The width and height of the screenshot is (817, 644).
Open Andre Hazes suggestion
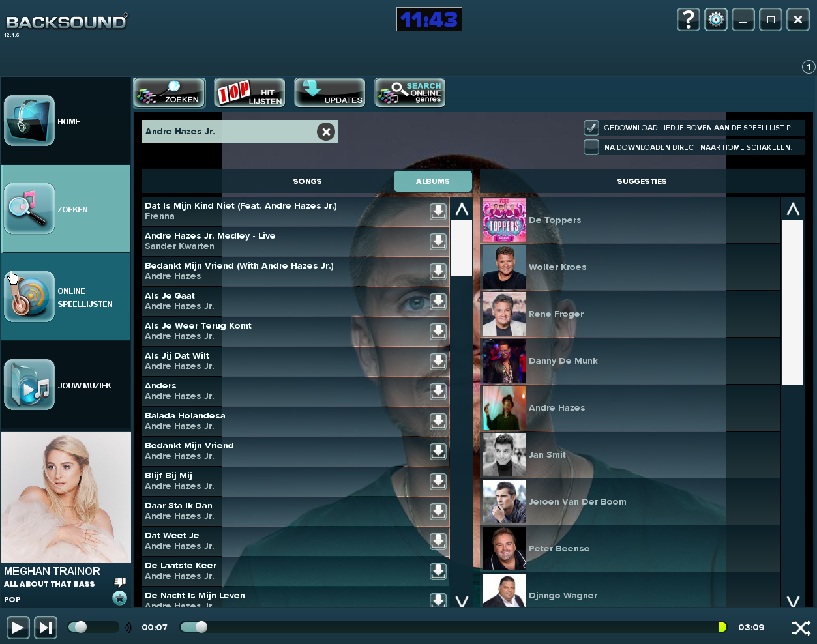[x=631, y=408]
